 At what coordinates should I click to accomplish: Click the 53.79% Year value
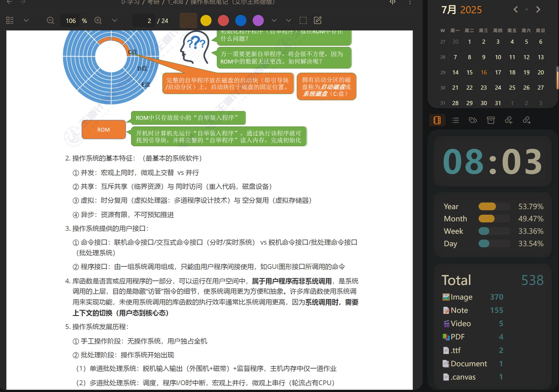point(531,206)
